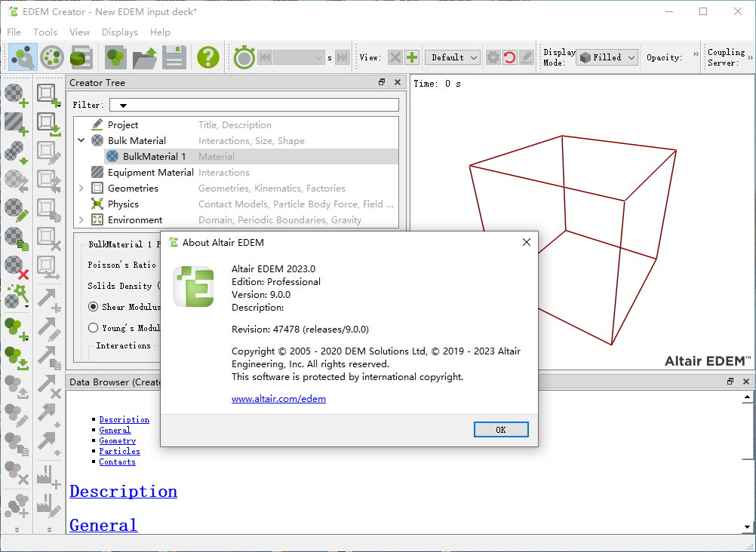Add a bulk material (sphere plus icon)

[x=16, y=94]
